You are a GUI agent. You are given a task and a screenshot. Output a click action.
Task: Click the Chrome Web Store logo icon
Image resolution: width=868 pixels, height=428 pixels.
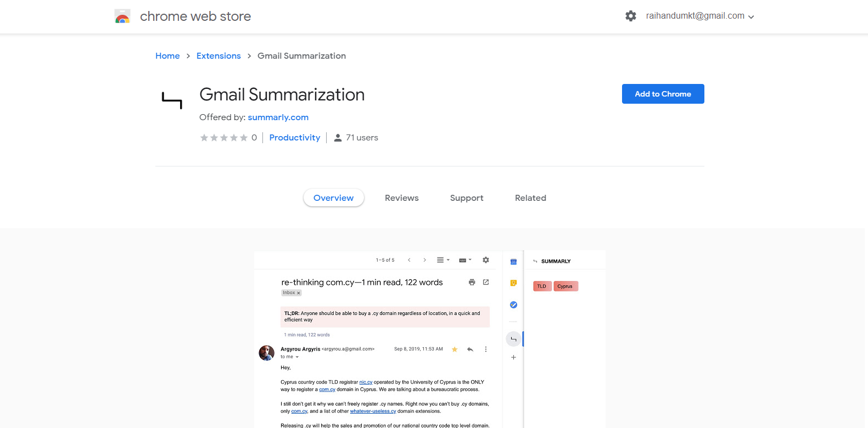click(122, 16)
